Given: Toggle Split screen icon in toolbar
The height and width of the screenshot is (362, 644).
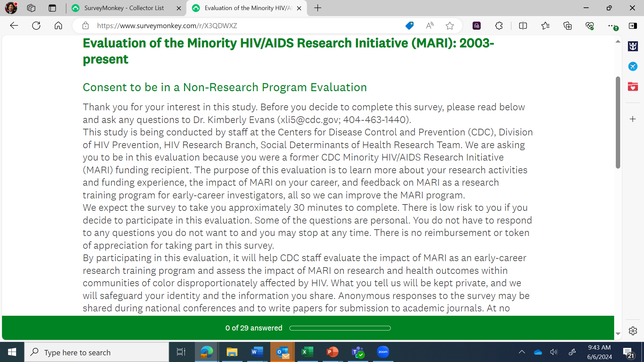Looking at the screenshot, I should coord(523,26).
